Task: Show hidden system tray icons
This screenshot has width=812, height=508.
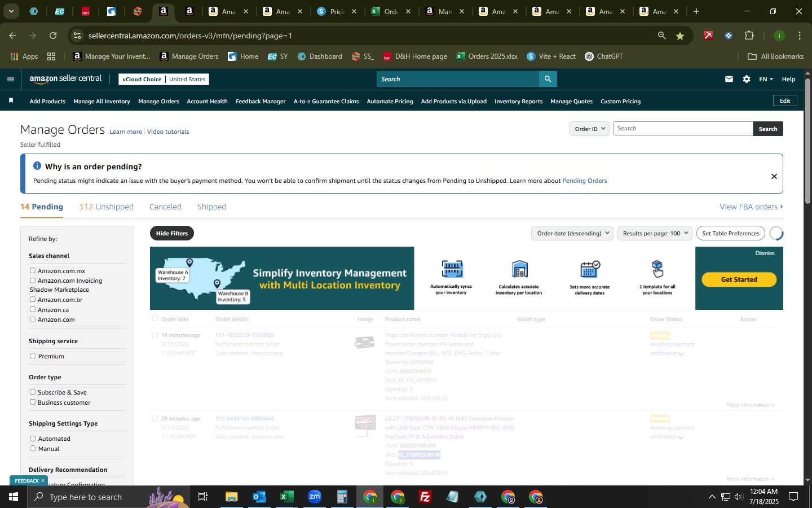Action: click(x=712, y=497)
